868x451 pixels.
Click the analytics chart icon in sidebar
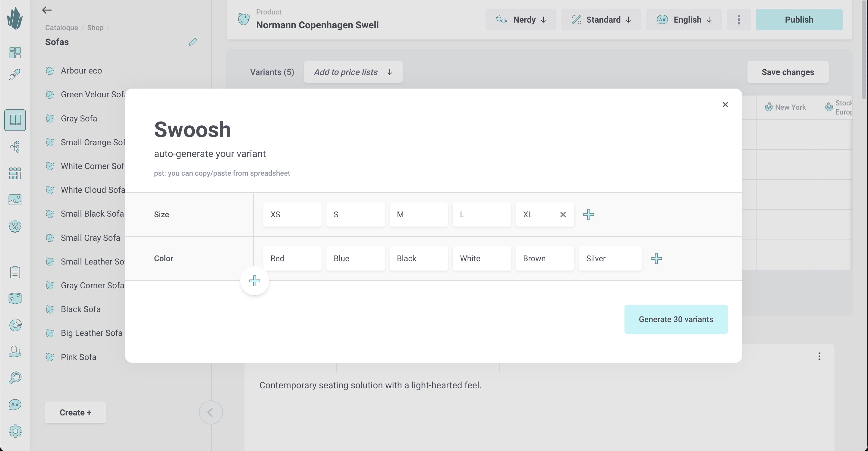tap(15, 325)
